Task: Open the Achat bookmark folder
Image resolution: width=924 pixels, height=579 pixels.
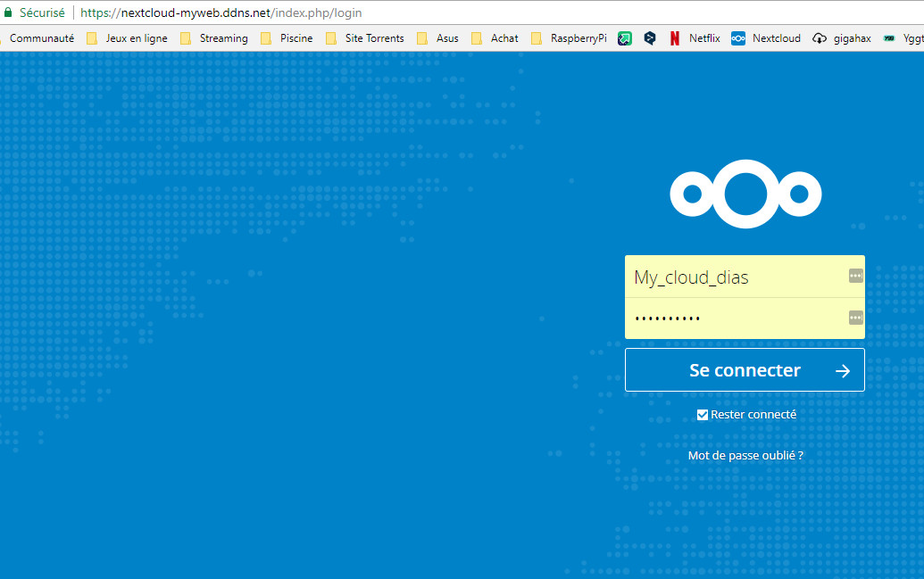Action: [495, 38]
